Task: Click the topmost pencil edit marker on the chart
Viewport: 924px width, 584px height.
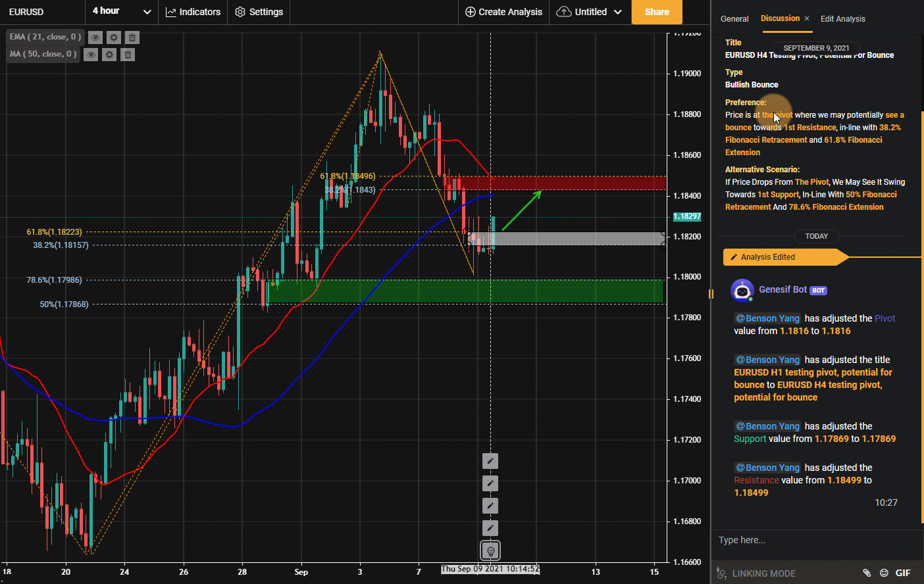Action: (x=490, y=461)
